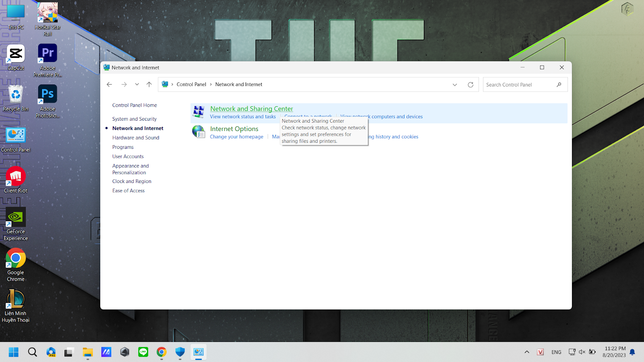
Task: Select the Control Panel desktop icon
Action: (x=16, y=140)
